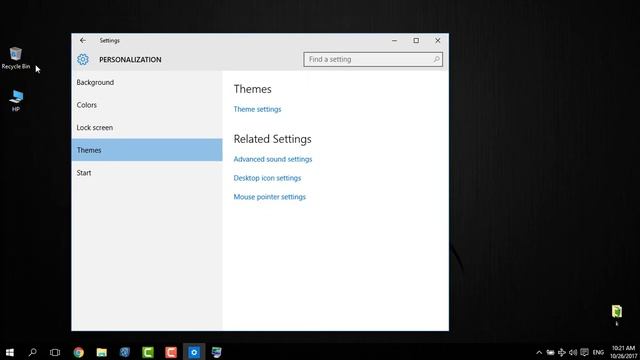Open the last pinned taskbar app icon
Viewport: 640px width, 360px height.
(217, 352)
